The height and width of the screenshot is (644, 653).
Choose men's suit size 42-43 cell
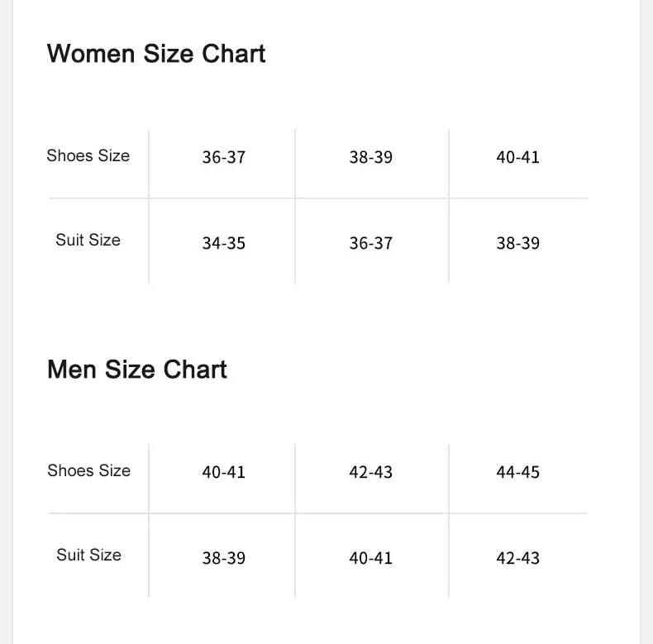pos(517,558)
